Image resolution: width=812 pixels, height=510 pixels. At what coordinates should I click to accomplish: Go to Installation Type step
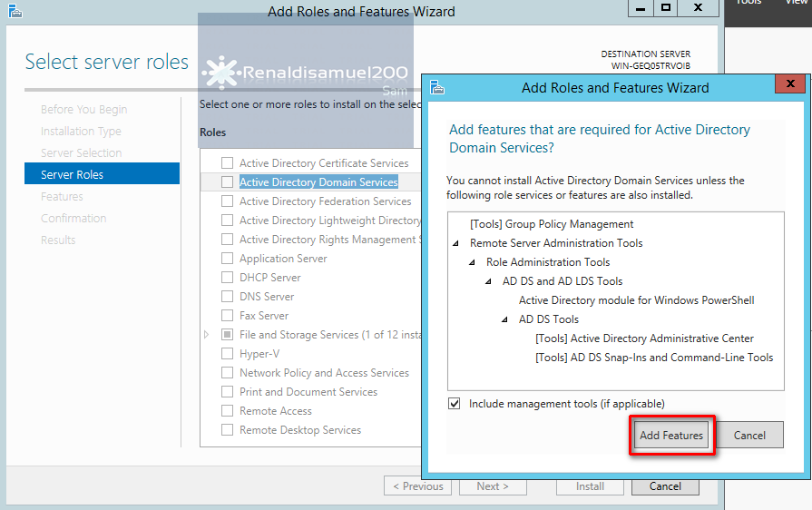click(81, 131)
